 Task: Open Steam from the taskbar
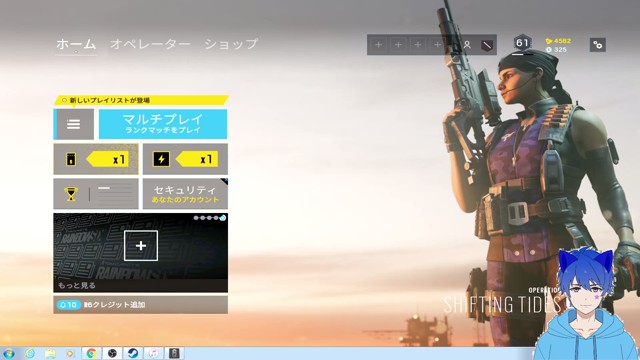pyautogui.click(x=133, y=353)
